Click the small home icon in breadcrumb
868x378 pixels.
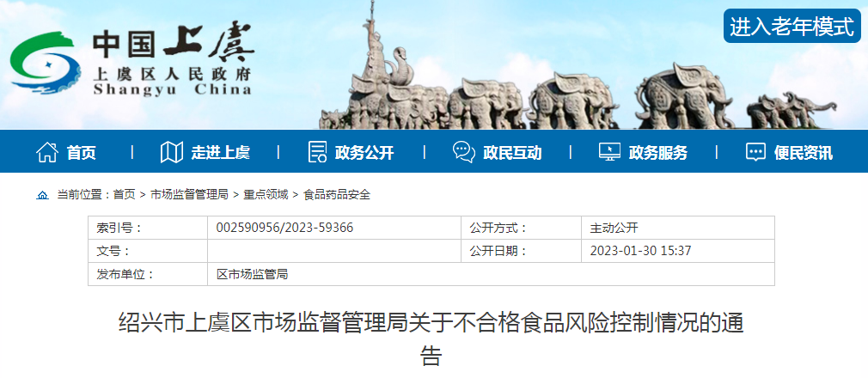[x=42, y=195]
